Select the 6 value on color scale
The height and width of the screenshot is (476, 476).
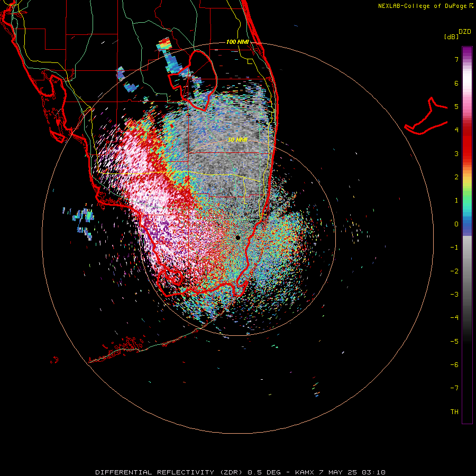456,83
